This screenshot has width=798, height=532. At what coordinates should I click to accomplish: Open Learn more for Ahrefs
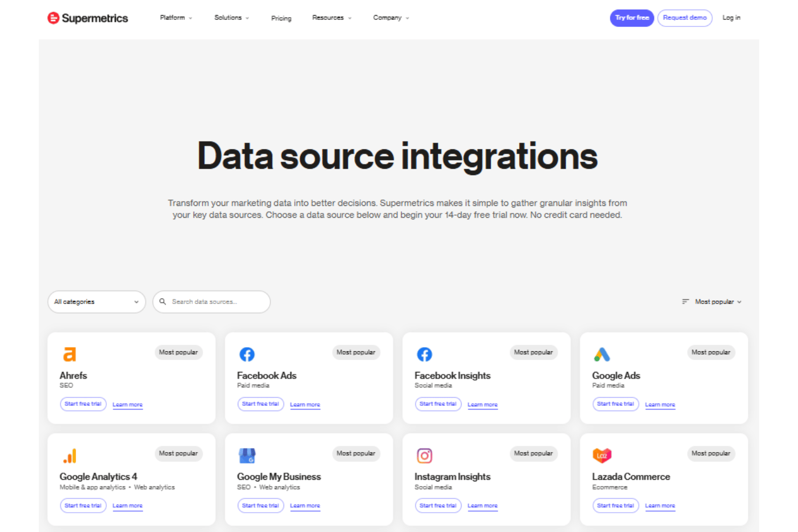128,404
